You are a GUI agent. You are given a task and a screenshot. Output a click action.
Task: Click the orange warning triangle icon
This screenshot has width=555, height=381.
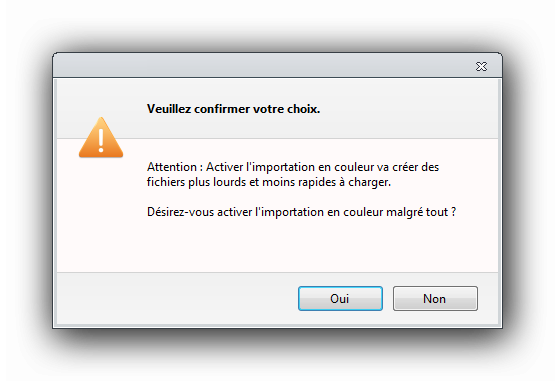click(101, 137)
